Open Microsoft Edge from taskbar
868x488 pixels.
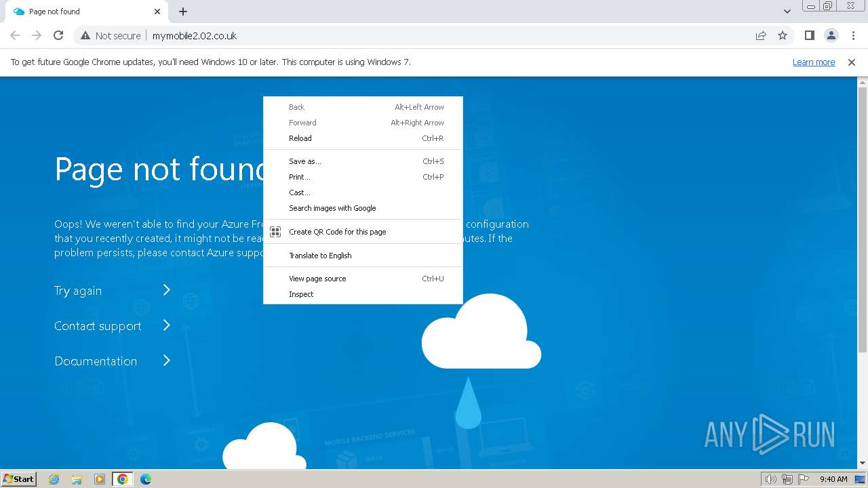coord(146,479)
